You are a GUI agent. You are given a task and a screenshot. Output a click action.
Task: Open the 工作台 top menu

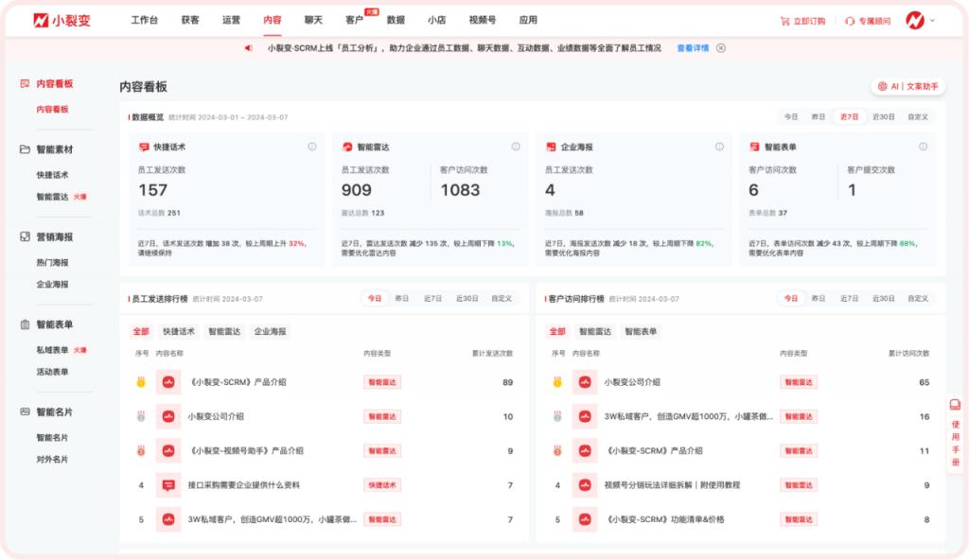click(144, 21)
